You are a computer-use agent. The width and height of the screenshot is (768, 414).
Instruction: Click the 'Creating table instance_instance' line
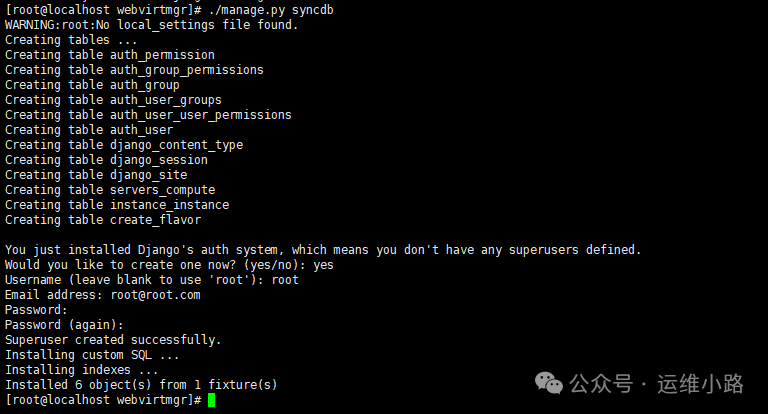click(x=117, y=205)
